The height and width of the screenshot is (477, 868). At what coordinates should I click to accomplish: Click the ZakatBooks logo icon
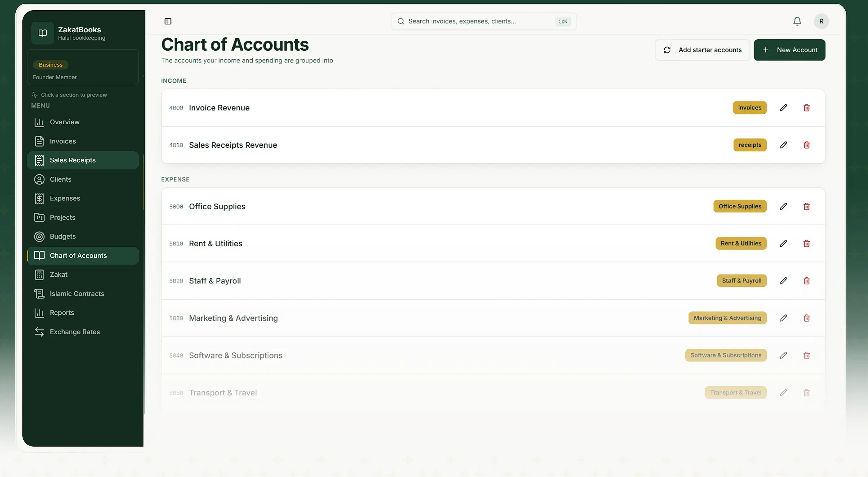(43, 33)
